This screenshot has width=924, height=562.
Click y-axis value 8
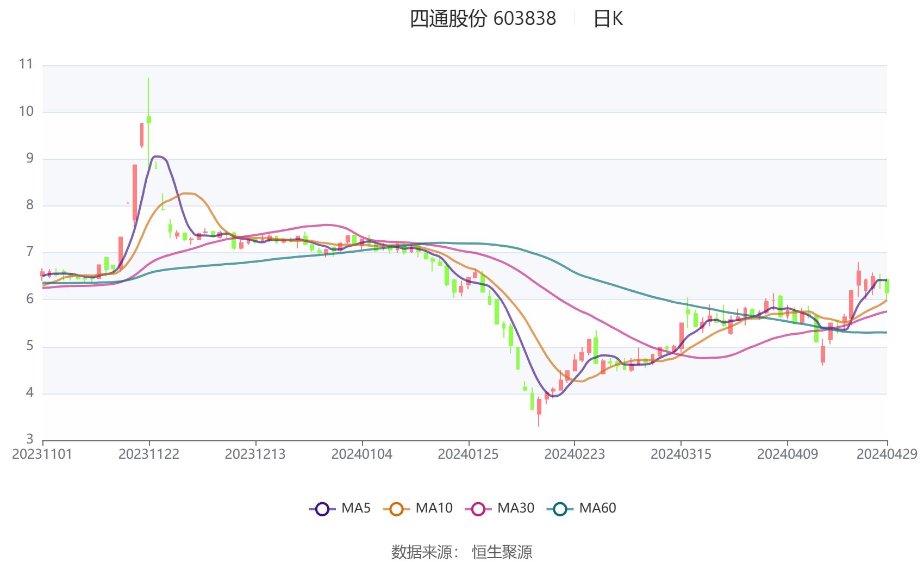tap(30, 205)
